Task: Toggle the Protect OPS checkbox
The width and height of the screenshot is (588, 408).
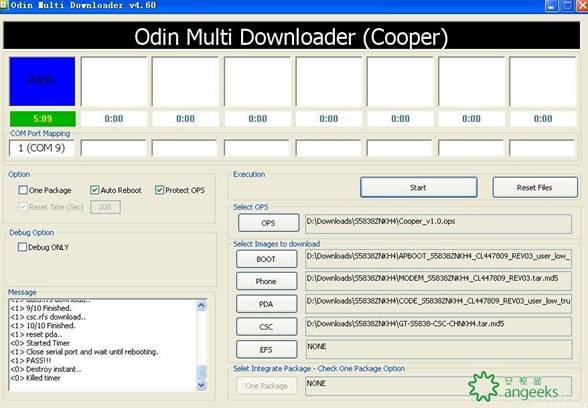Action: [159, 190]
